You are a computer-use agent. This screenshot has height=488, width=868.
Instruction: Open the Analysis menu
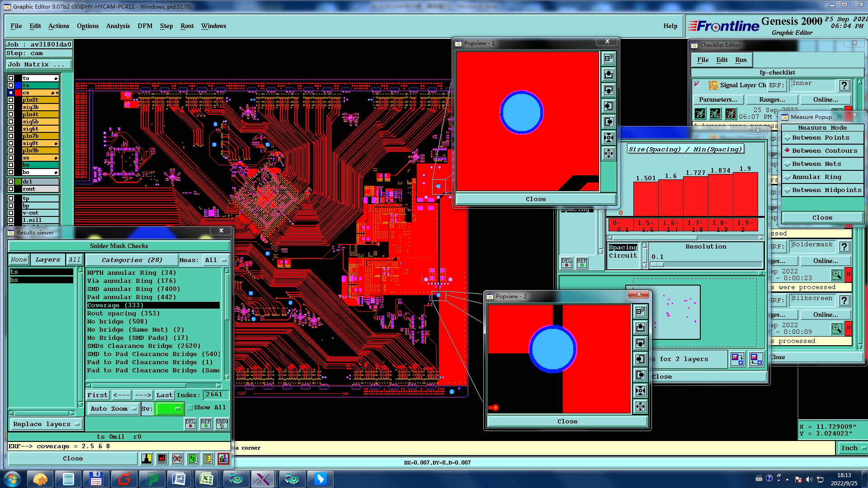(118, 26)
